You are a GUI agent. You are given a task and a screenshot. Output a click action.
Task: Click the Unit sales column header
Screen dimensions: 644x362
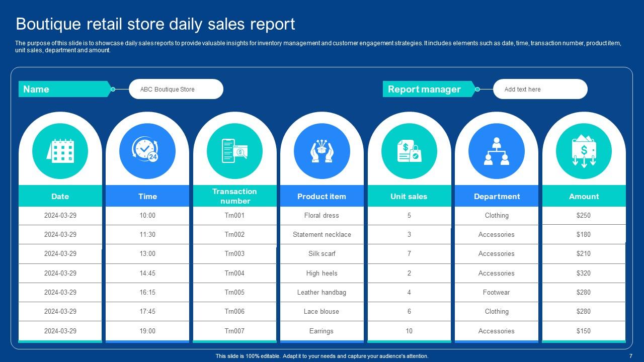[409, 196]
